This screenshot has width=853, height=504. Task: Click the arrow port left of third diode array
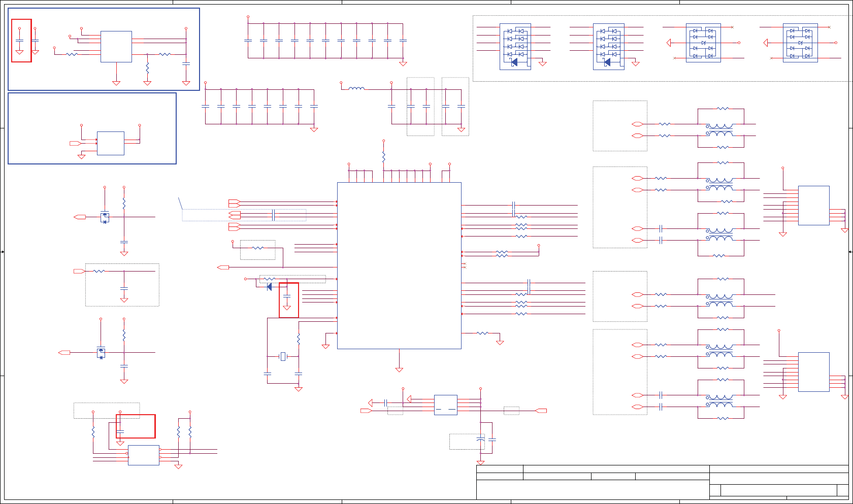[x=669, y=43]
